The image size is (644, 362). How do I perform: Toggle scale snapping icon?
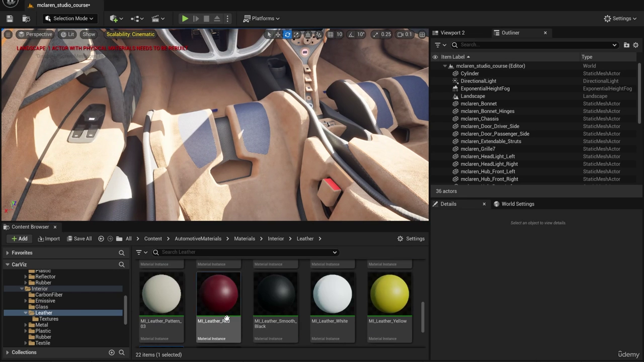375,34
